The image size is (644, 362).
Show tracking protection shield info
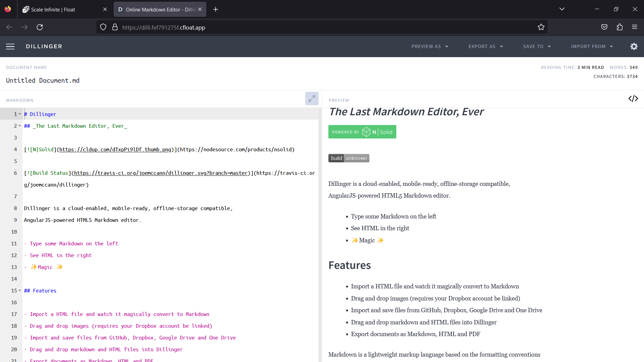[x=103, y=27]
